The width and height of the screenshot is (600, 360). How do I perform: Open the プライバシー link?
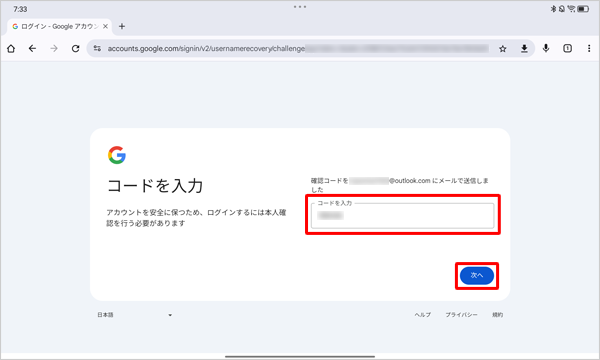(x=461, y=314)
